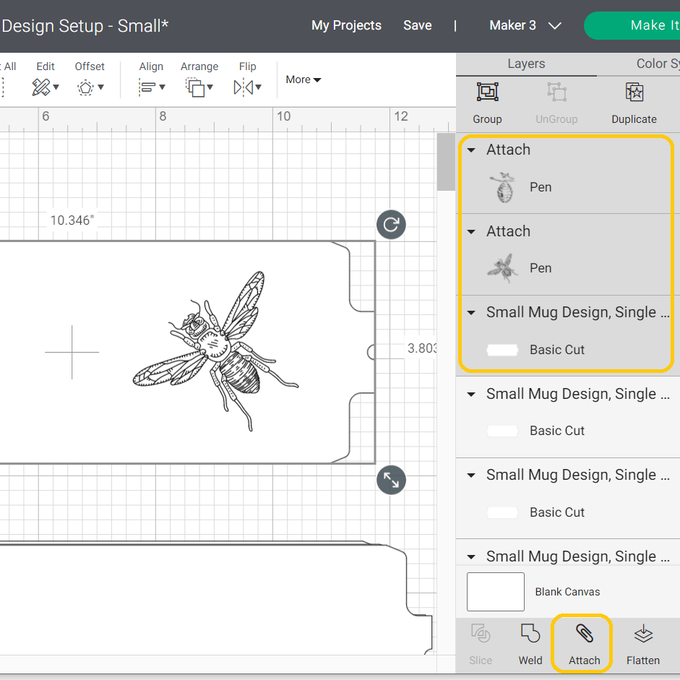Image resolution: width=680 pixels, height=680 pixels.
Task: Click the Attach paperclip icon
Action: coord(584,634)
